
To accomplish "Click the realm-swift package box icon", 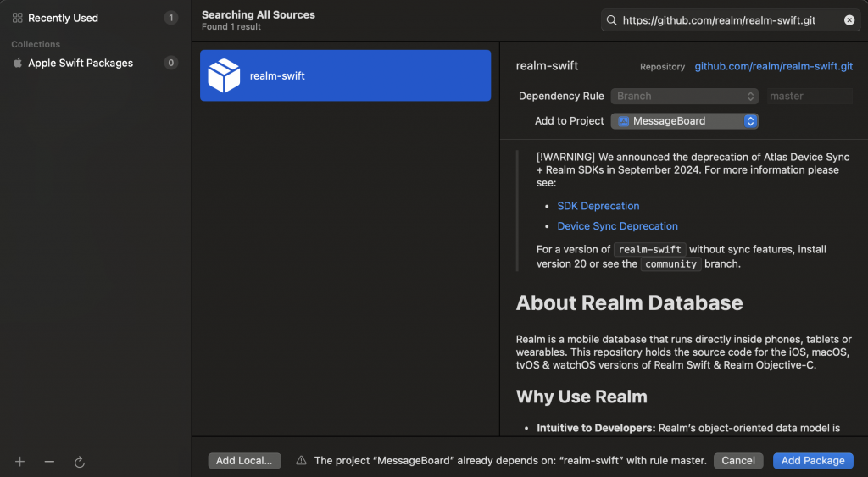I will (224, 75).
